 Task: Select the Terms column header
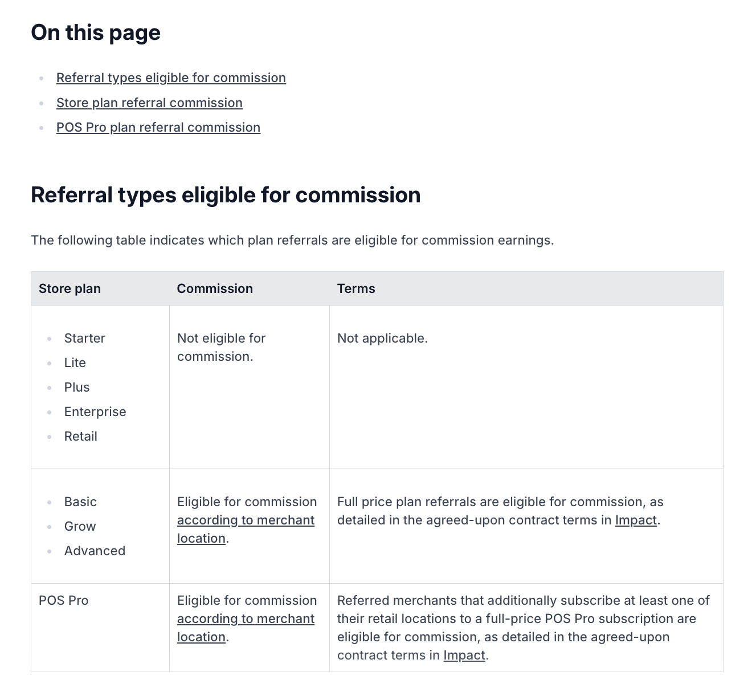click(356, 288)
